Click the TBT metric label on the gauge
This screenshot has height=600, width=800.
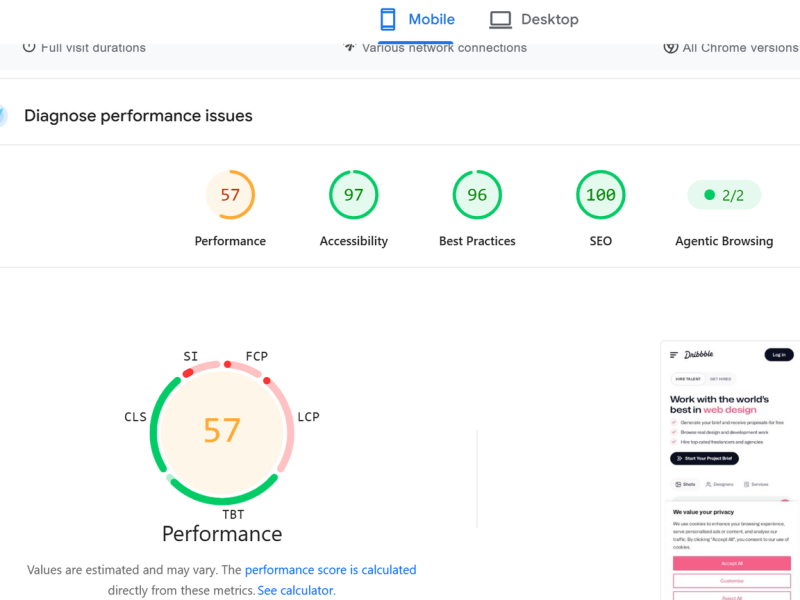[x=233, y=515]
